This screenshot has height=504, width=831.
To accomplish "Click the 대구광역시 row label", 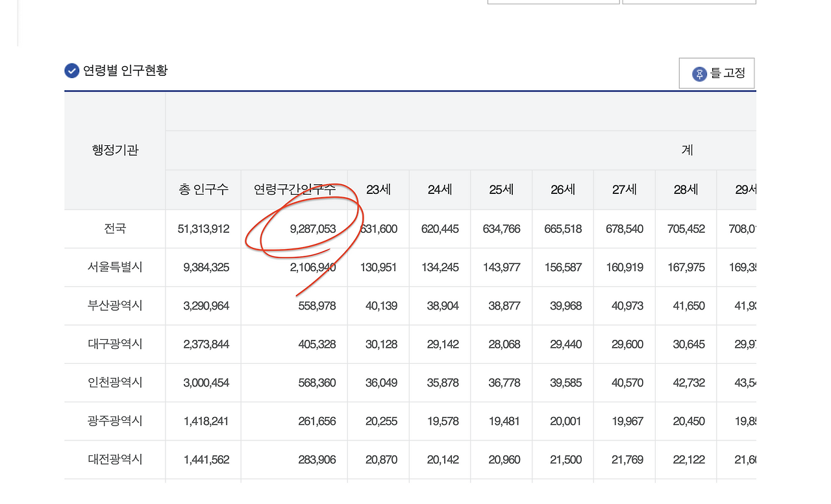I will click(115, 344).
